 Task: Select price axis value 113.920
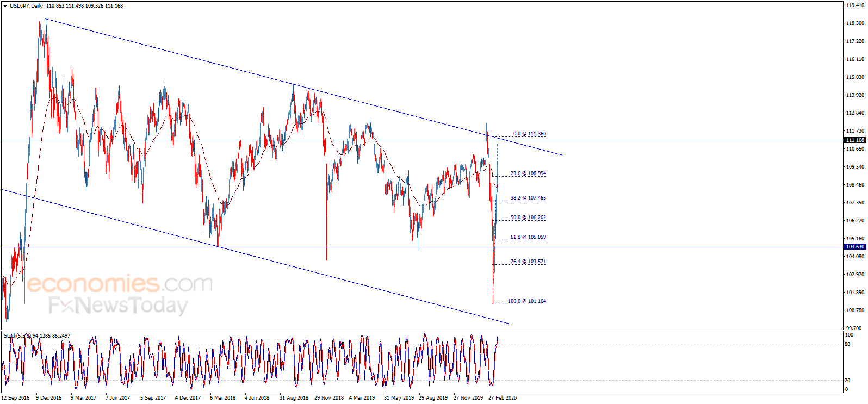tap(855, 95)
